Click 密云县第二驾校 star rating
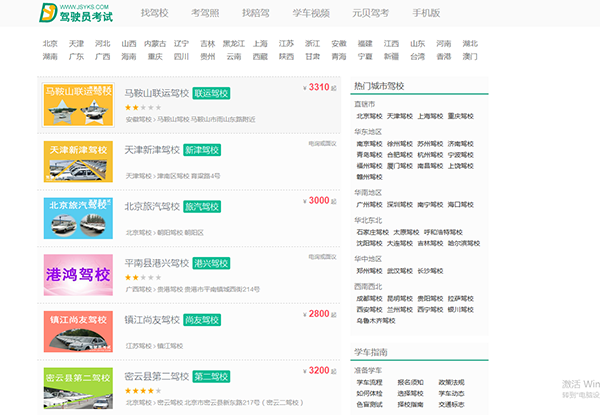The image size is (600, 415). (143, 391)
